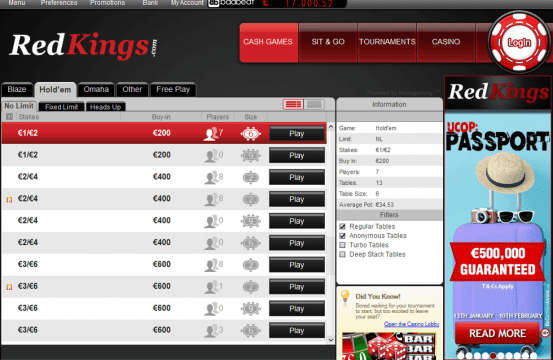This screenshot has width=553, height=360.
Task: Select the SIT & GO section
Action: pyautogui.click(x=328, y=43)
